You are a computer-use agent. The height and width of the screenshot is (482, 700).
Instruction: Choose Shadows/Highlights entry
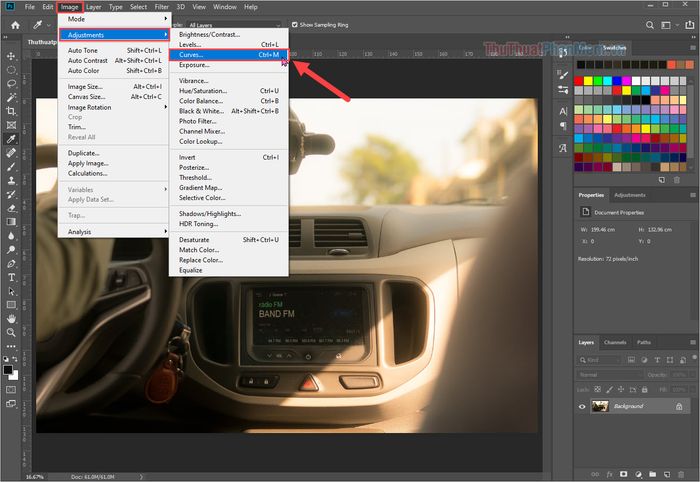229,214
